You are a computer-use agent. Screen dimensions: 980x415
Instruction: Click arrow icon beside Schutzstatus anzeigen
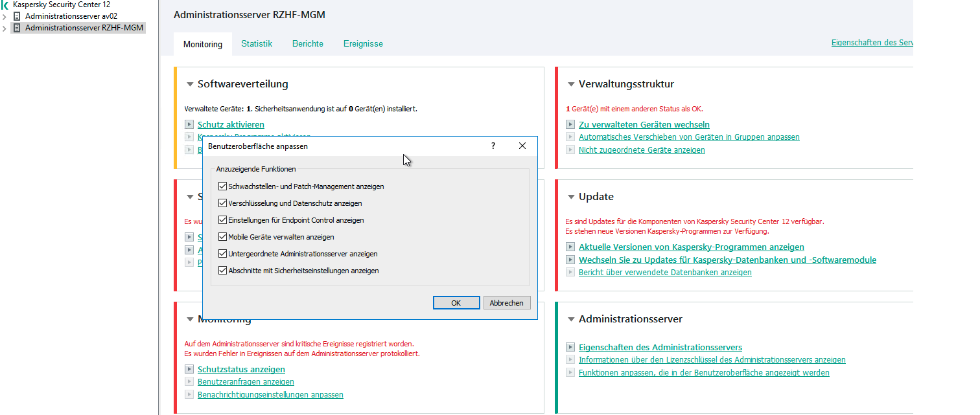[189, 369]
